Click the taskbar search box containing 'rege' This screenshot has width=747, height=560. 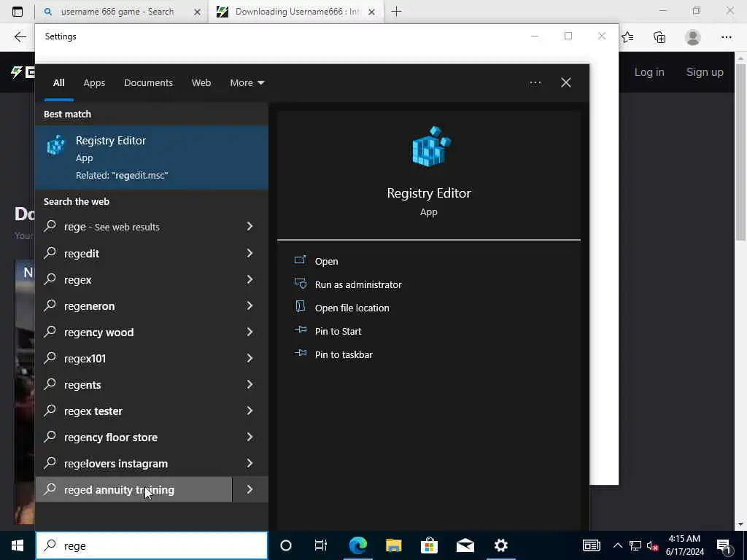click(152, 545)
